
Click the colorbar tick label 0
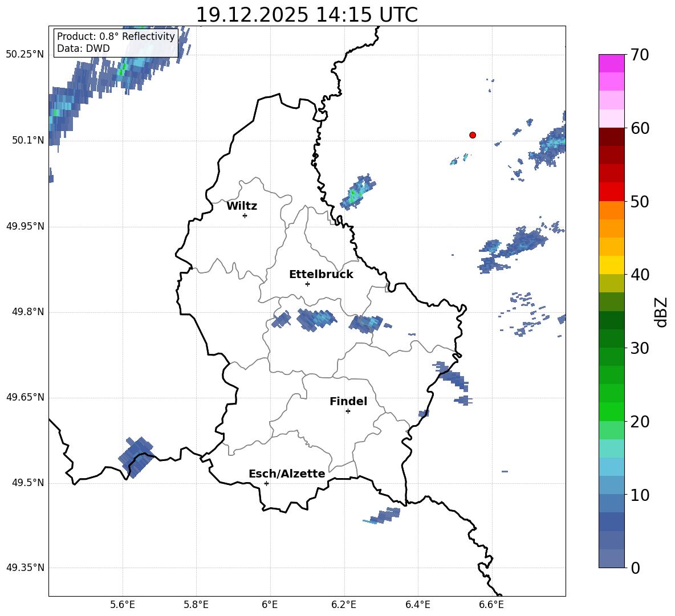(x=635, y=568)
